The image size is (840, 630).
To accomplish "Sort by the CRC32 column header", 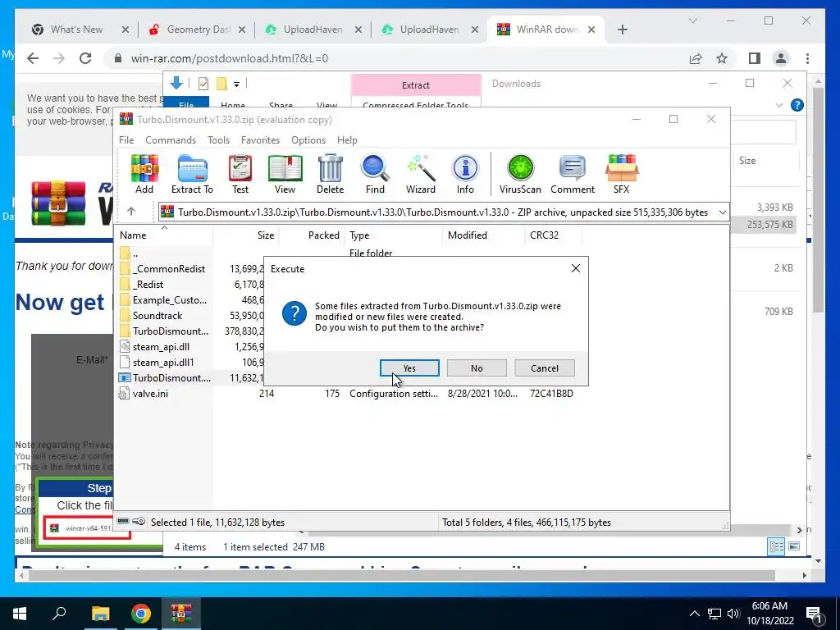I will [x=553, y=235].
